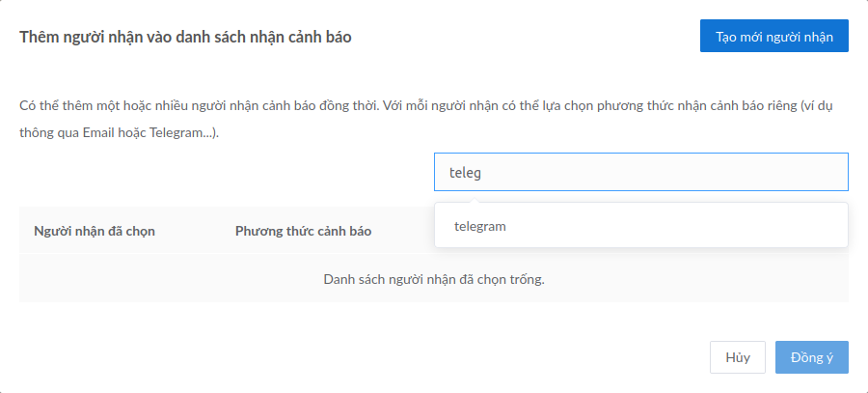Screen dimensions: 868x393
Task: Click the "Phương thức cảnh báo" column header
Action: [x=304, y=231]
